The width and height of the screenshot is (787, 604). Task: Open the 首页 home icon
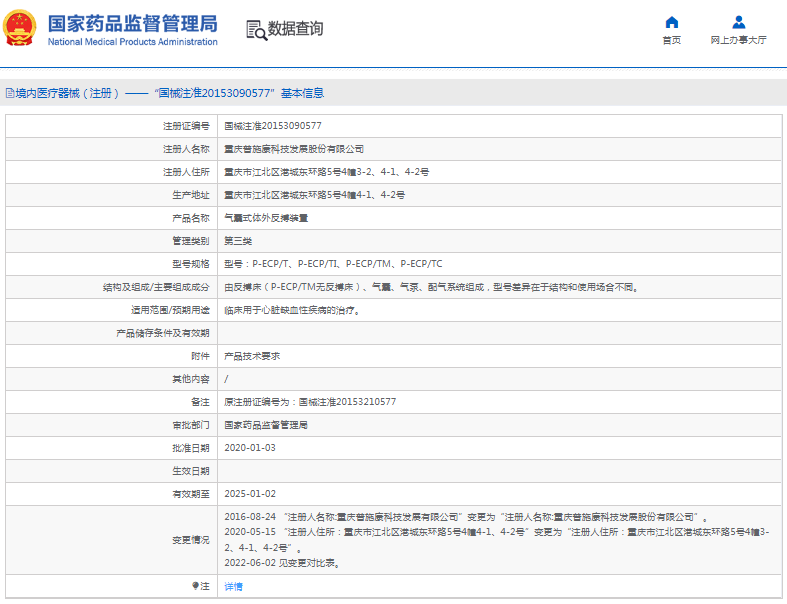(x=672, y=22)
